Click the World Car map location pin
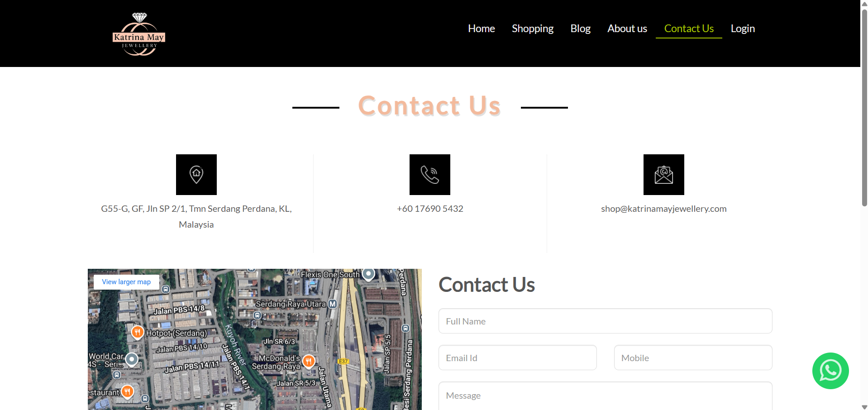Image resolution: width=868 pixels, height=410 pixels. [x=132, y=360]
